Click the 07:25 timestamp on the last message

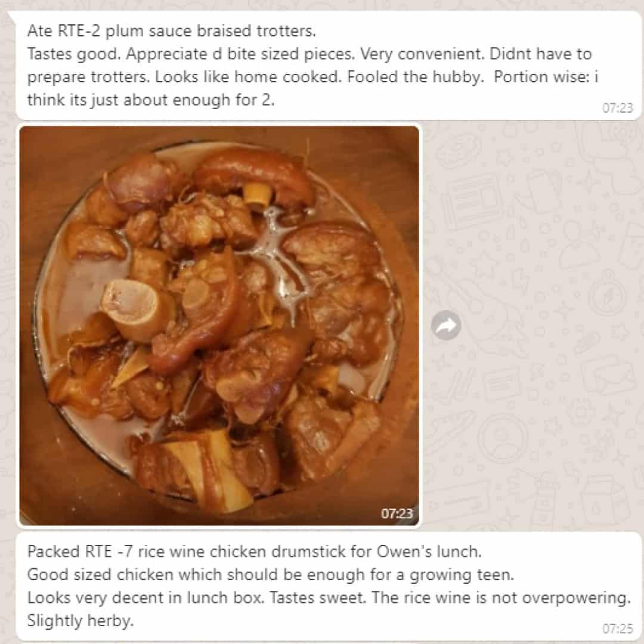pyautogui.click(x=617, y=628)
